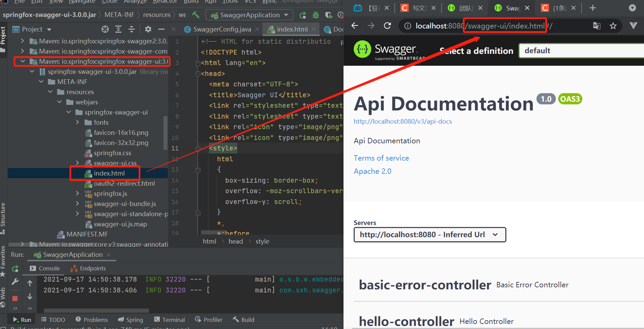Click the console horizontal scrollbar
The width and height of the screenshot is (644, 329).
click(x=96, y=310)
